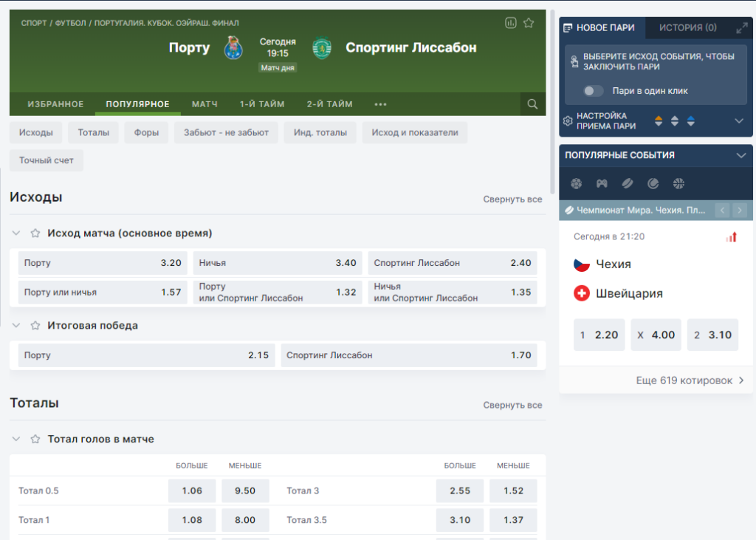This screenshot has height=540, width=756.
Task: Click 'Свернуть все' in Исходы section
Action: point(512,199)
